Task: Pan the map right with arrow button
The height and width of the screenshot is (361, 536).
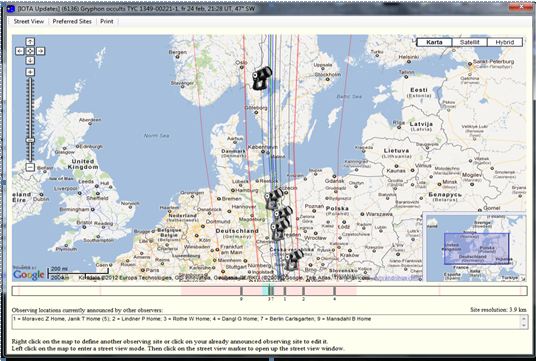Action: pos(41,51)
